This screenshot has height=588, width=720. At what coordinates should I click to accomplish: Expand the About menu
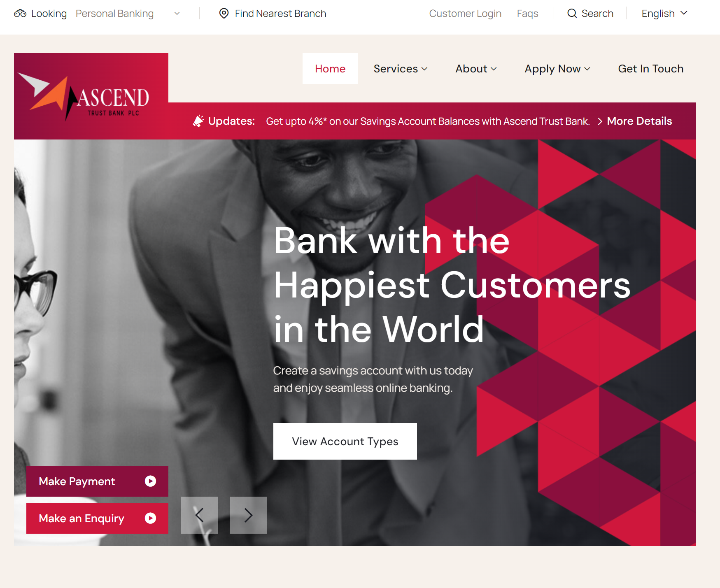(476, 69)
